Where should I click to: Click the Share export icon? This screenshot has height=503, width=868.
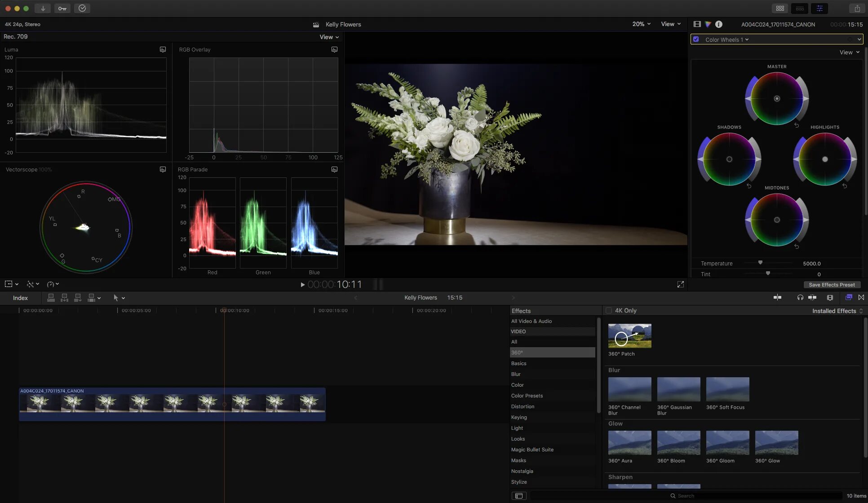tap(857, 9)
